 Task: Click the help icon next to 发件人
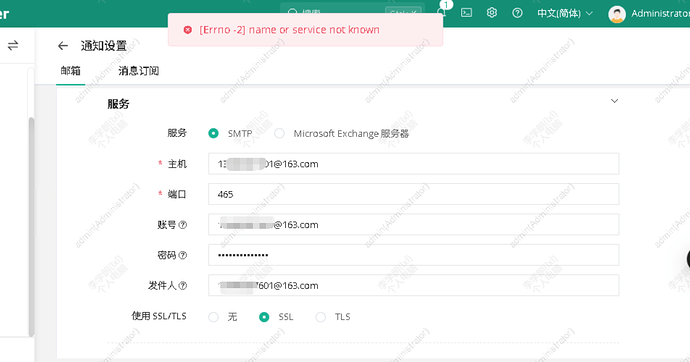[183, 285]
